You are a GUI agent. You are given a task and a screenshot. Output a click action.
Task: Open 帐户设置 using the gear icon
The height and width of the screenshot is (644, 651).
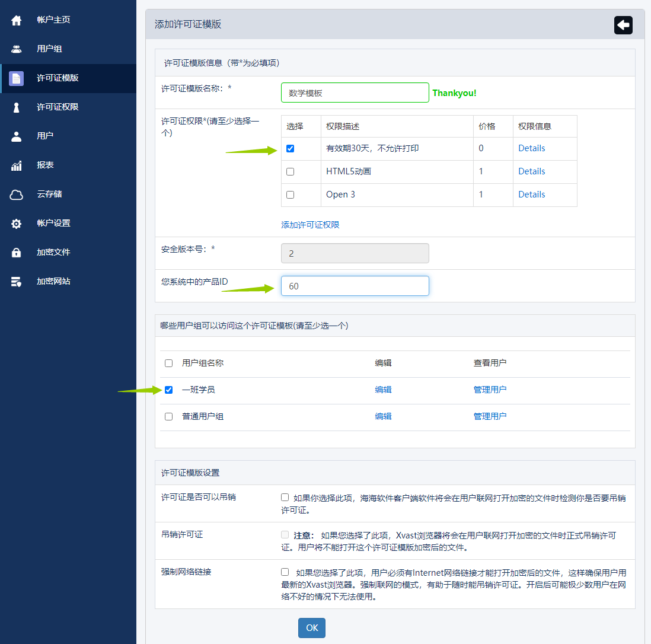pyautogui.click(x=17, y=224)
